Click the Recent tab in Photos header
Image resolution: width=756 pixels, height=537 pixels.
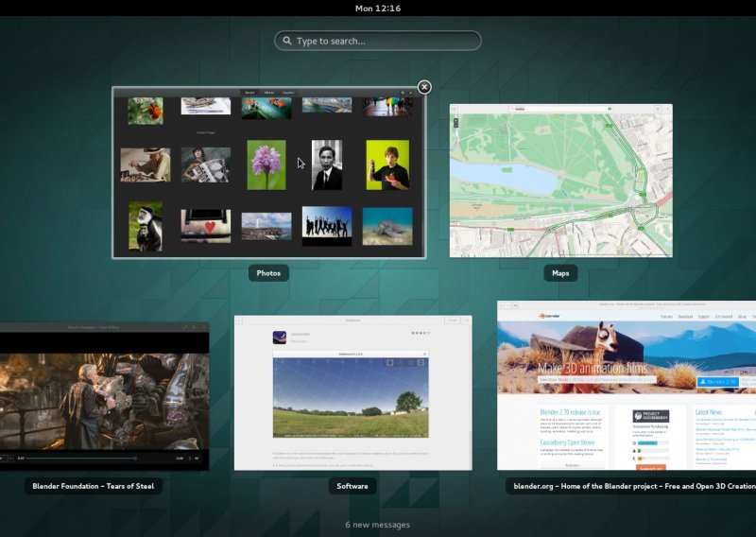point(249,92)
